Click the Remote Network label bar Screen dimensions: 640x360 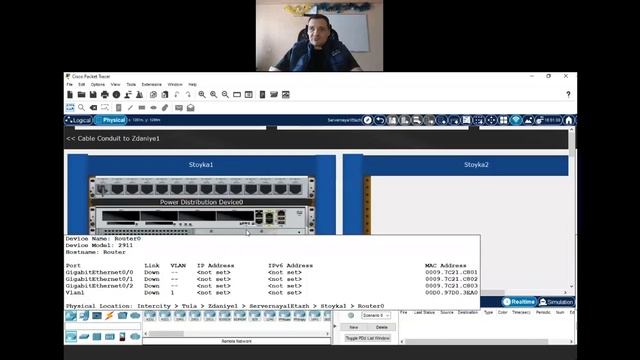click(x=237, y=341)
